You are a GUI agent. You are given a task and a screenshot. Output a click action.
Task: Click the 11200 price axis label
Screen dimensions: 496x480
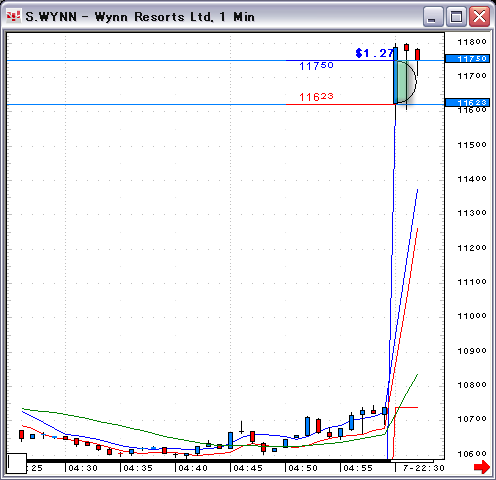(x=472, y=248)
